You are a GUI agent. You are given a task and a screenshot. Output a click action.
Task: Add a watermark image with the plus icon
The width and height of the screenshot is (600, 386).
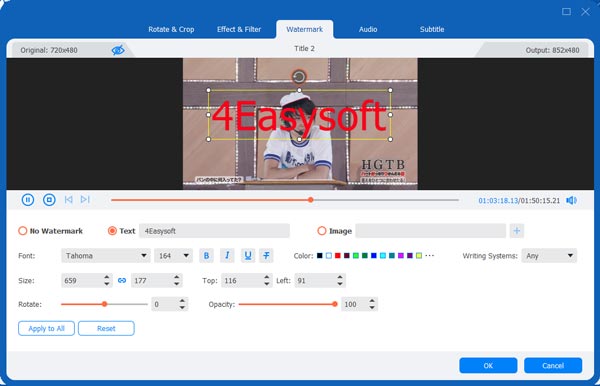[517, 231]
